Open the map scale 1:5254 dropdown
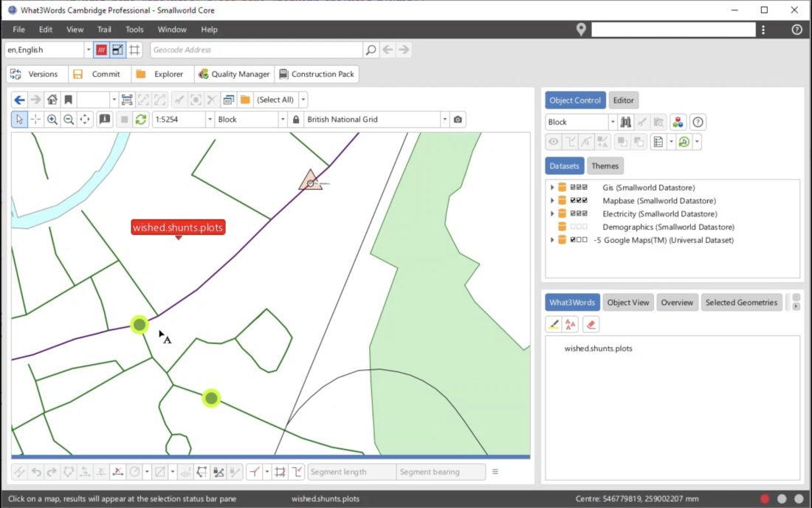This screenshot has width=812, height=508. click(x=210, y=119)
